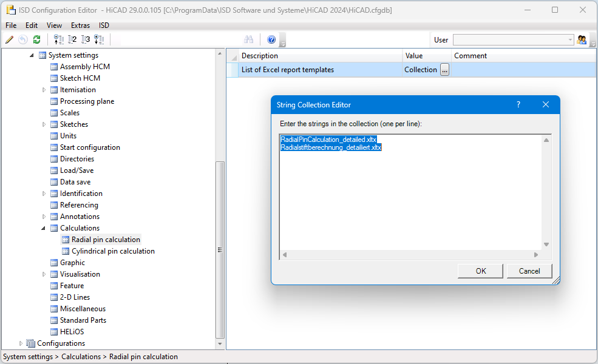Click the tree vertical scrollbar thumb
This screenshot has width=598, height=364.
[x=220, y=250]
